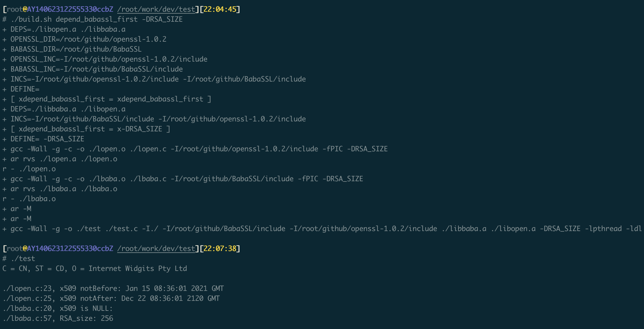
Task: Click the underlined path beside the 22:04:45 timestamp
Action: [x=156, y=9]
